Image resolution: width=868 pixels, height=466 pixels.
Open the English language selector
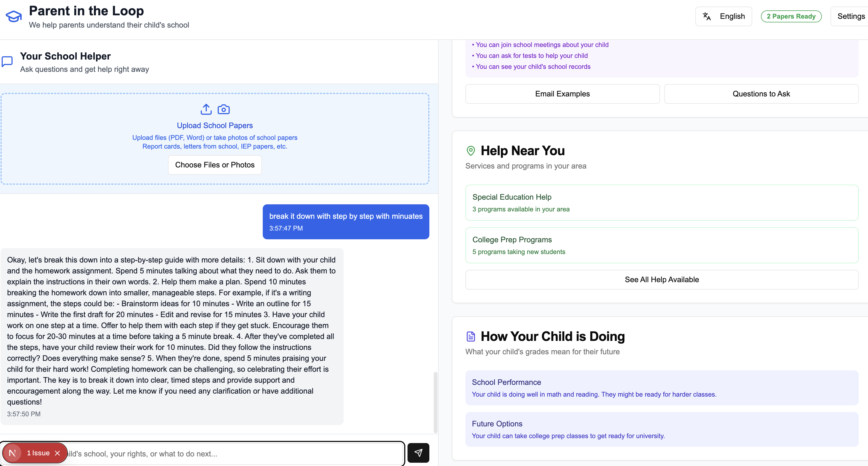pyautogui.click(x=724, y=16)
